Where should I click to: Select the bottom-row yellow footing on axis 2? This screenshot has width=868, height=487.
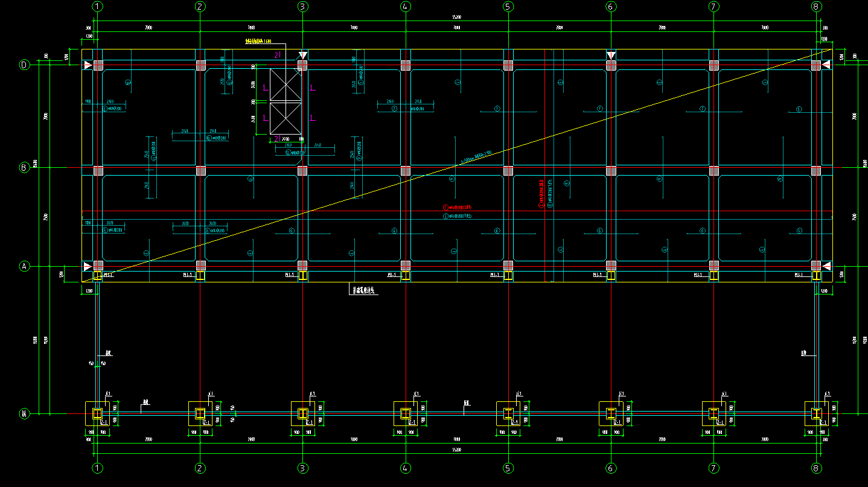200,414
